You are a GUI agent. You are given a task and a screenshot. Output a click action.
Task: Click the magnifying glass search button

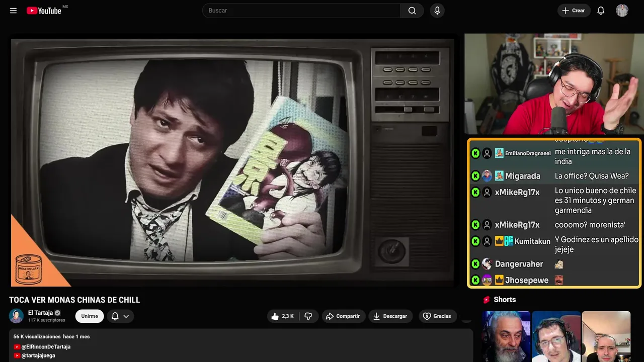(412, 11)
